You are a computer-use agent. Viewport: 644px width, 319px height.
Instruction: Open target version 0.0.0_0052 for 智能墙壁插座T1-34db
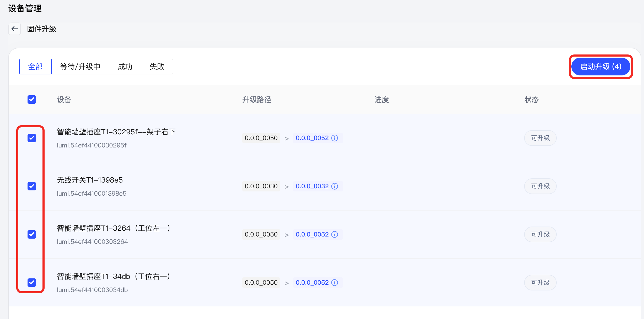click(x=312, y=283)
